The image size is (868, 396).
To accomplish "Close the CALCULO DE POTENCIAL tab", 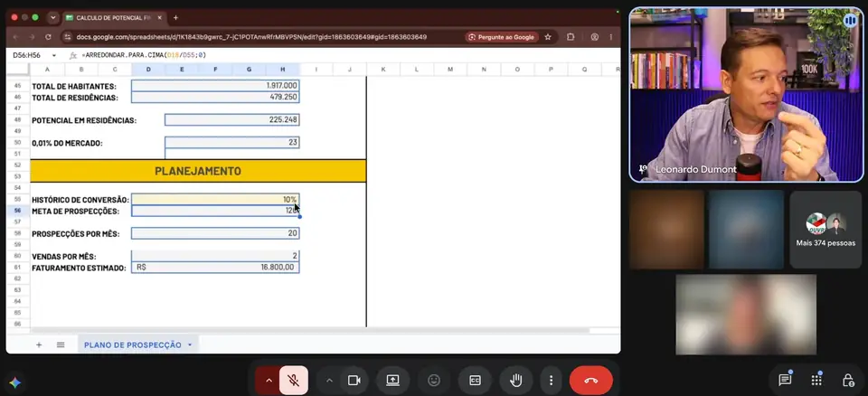I will pos(158,18).
